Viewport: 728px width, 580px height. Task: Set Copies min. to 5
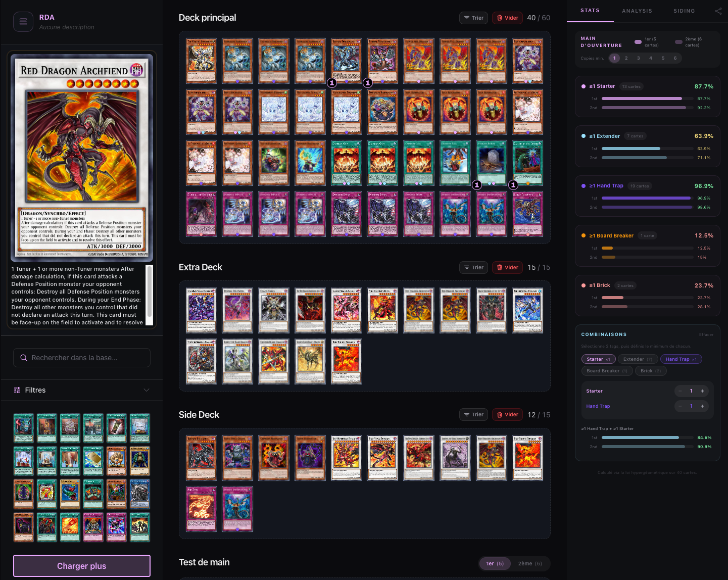[x=663, y=58]
